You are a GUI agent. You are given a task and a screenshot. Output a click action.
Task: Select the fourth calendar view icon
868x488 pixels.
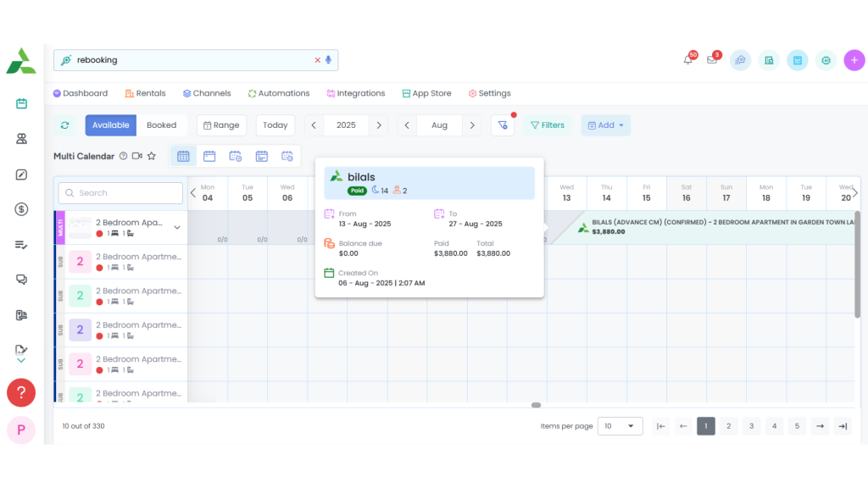click(x=261, y=157)
